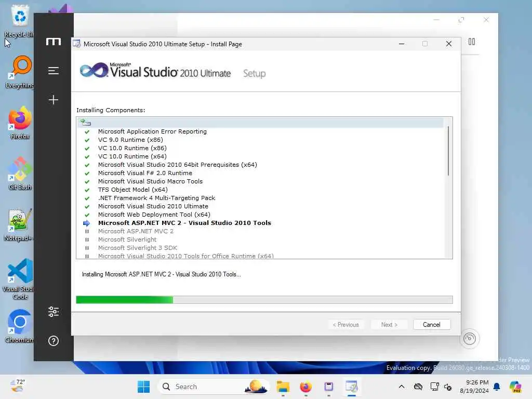Open the Everything search desktop icon
The image size is (532, 399).
[x=20, y=72]
